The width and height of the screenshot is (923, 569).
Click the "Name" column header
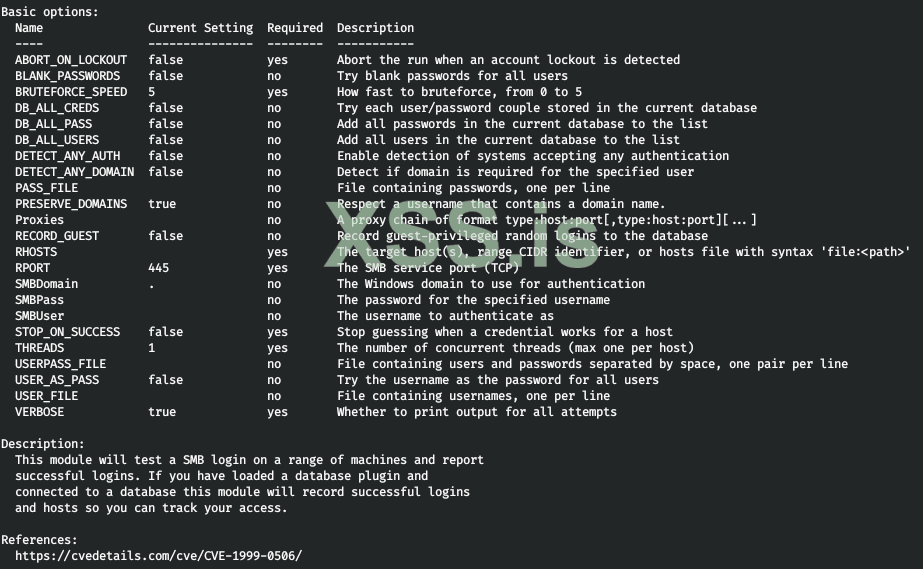(x=29, y=28)
